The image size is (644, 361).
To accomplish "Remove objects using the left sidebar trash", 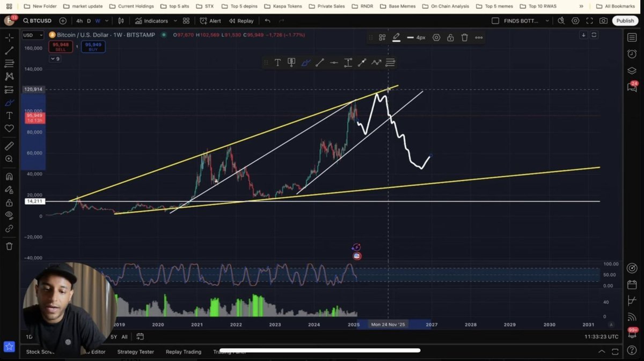I will (x=9, y=246).
